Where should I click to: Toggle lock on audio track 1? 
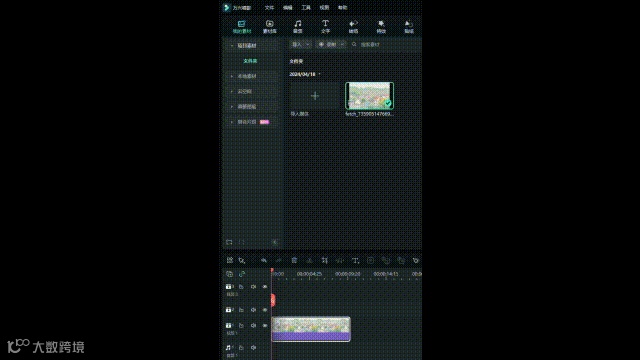pyautogui.click(x=241, y=348)
